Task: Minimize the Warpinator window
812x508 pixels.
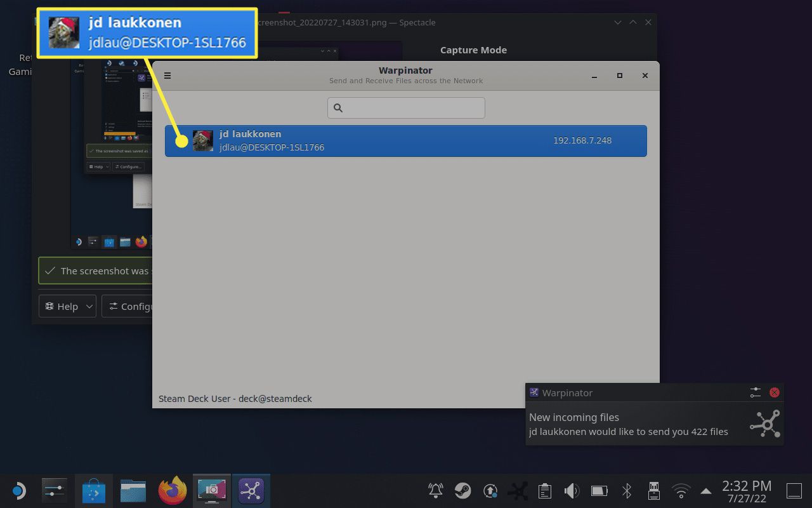Action: click(x=594, y=76)
